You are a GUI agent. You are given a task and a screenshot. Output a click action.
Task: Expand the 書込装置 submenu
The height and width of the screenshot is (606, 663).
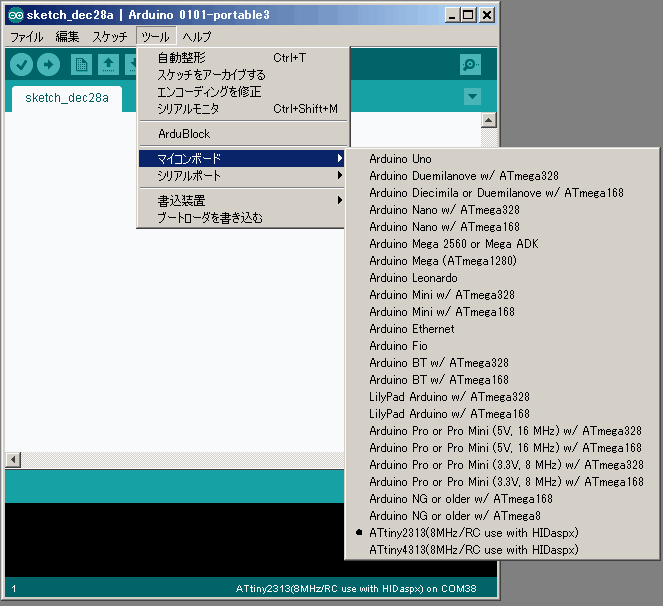(x=241, y=200)
